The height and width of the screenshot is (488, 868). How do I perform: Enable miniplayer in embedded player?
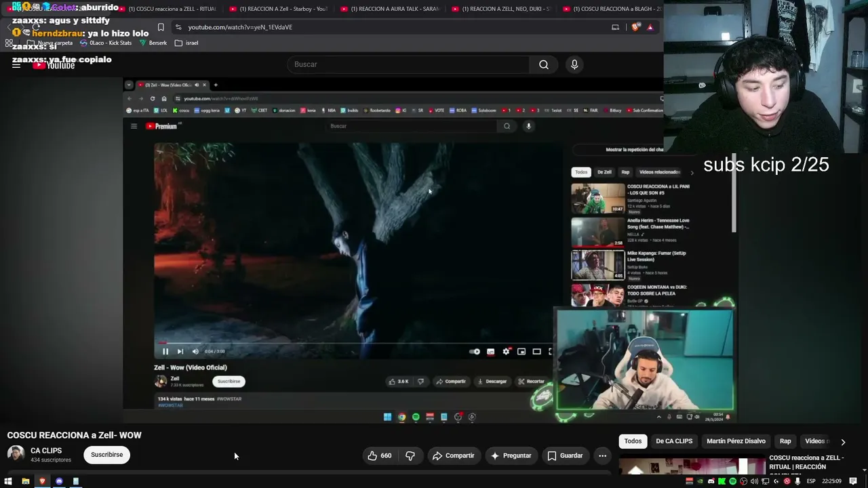coord(521,351)
